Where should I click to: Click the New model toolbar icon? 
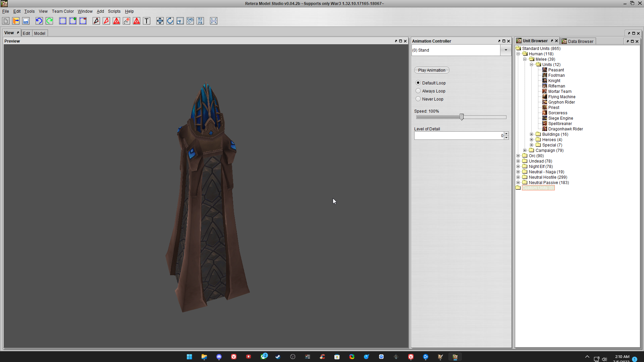6,21
